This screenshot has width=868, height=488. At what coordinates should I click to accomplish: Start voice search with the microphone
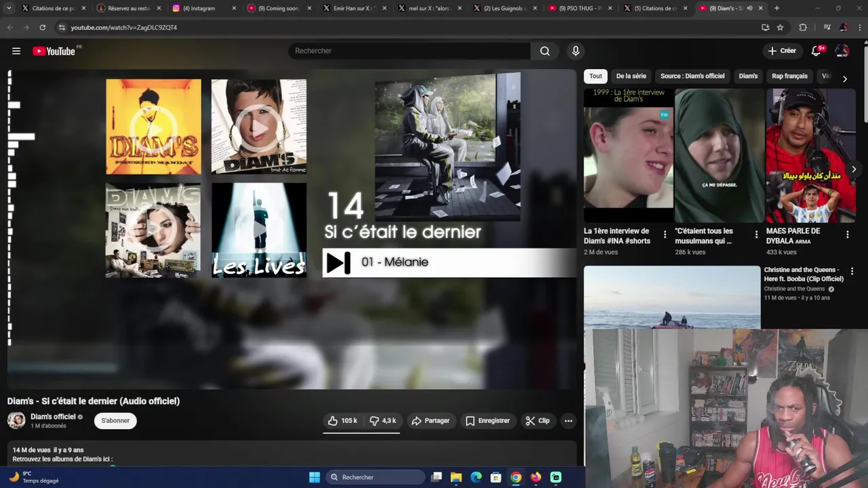pyautogui.click(x=576, y=51)
